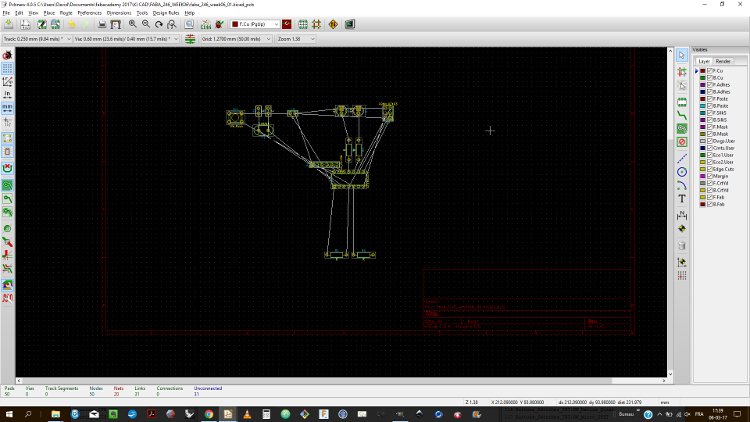This screenshot has width=750, height=422.
Task: Open the active layer F.Cu dropdown
Action: point(254,24)
